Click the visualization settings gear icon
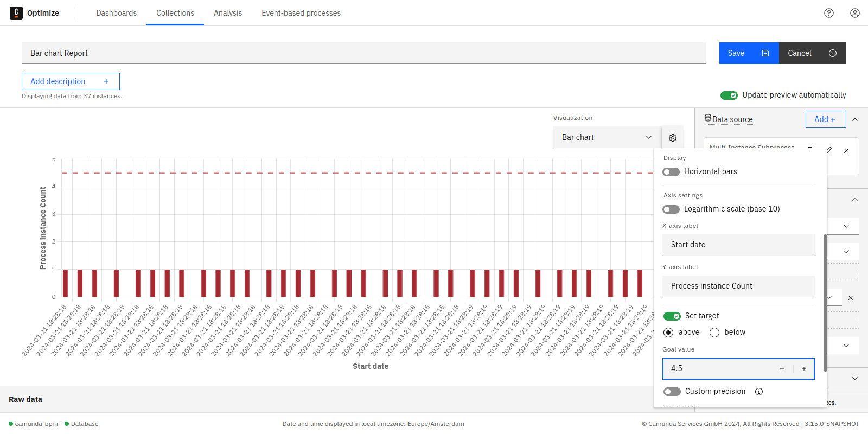This screenshot has height=434, width=868. click(x=672, y=138)
